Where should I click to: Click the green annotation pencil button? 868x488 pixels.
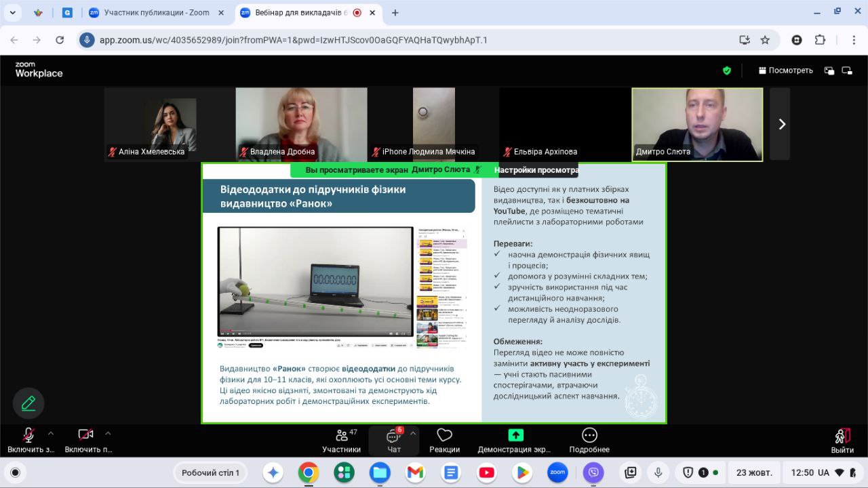click(28, 403)
